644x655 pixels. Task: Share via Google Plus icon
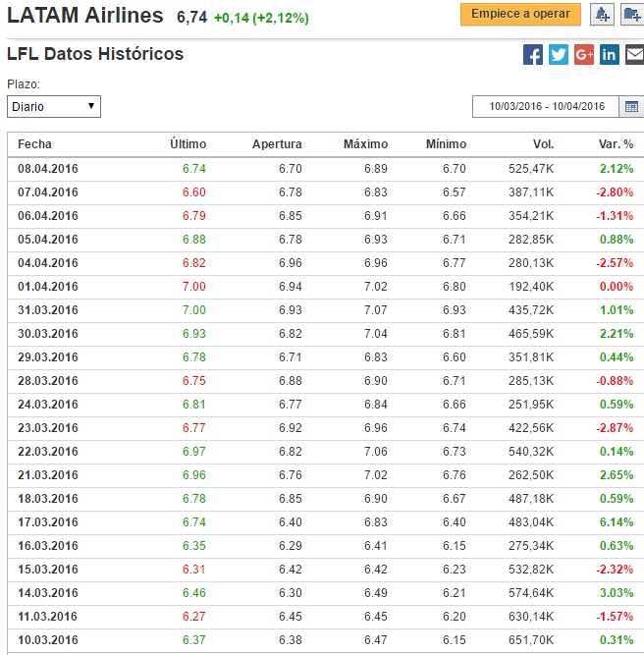584,55
